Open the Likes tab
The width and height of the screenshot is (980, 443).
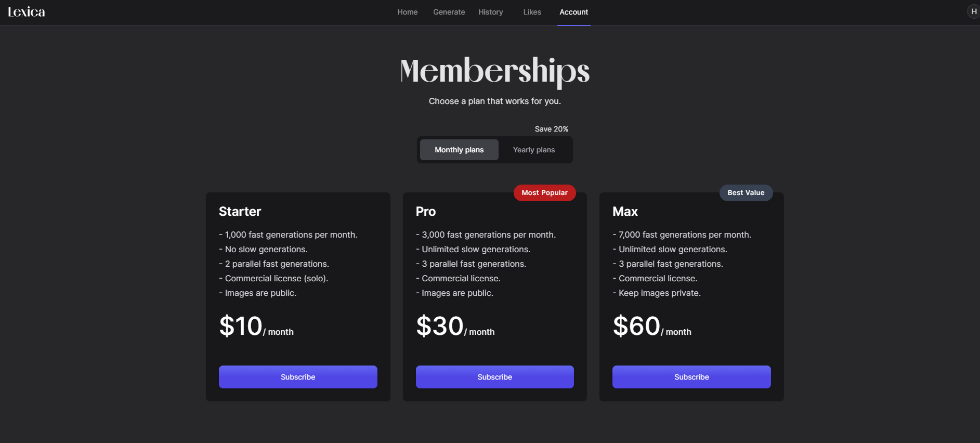[x=532, y=12]
